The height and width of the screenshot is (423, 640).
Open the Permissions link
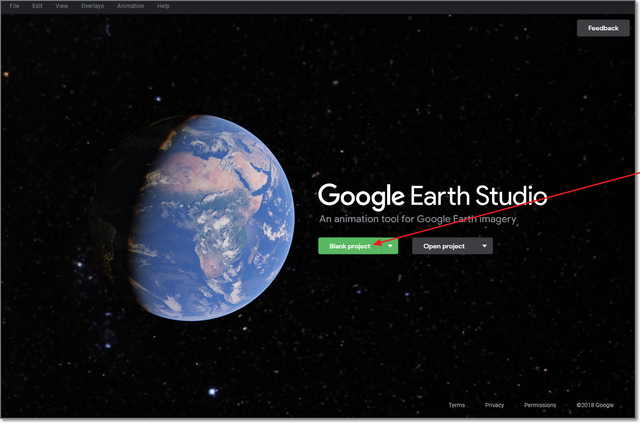(x=540, y=405)
